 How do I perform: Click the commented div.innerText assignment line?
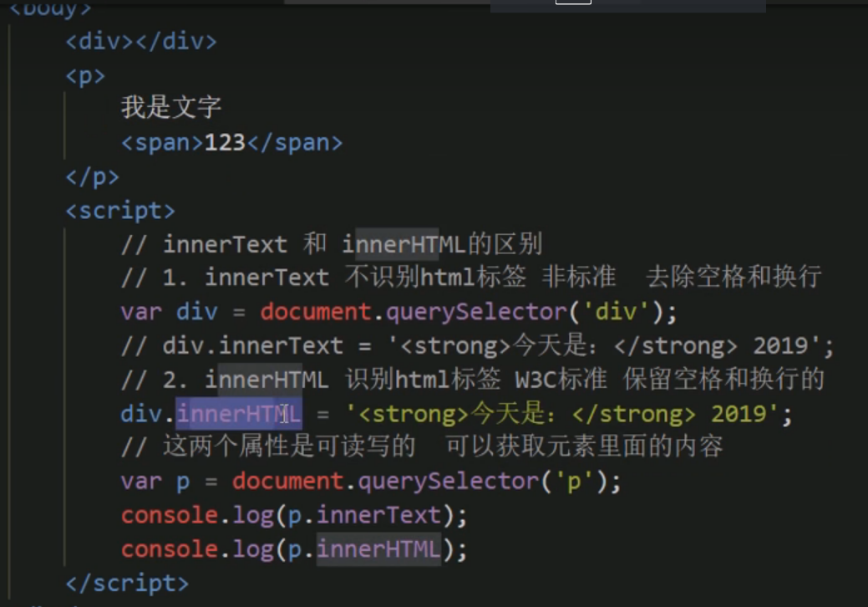tap(477, 346)
